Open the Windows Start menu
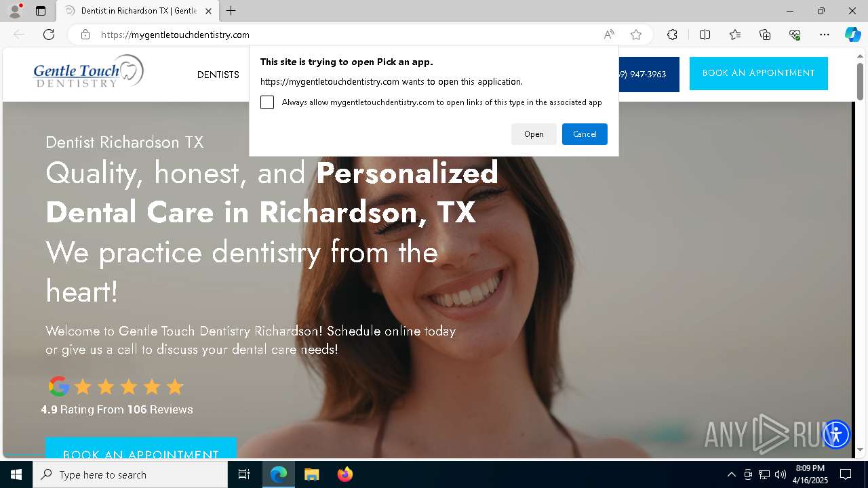 point(16,474)
